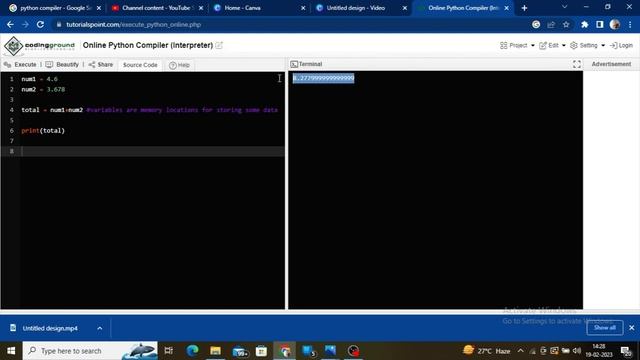Click the share page icon in address bar

pos(551,24)
